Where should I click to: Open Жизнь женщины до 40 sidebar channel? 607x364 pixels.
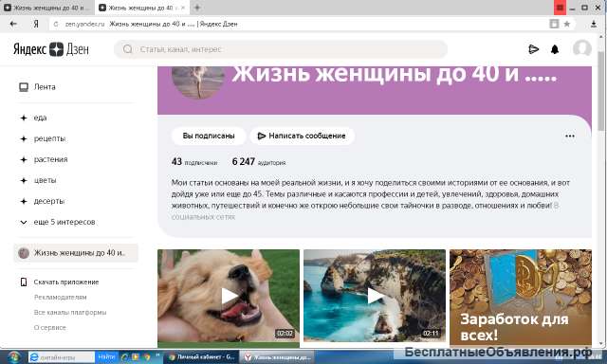click(x=76, y=253)
